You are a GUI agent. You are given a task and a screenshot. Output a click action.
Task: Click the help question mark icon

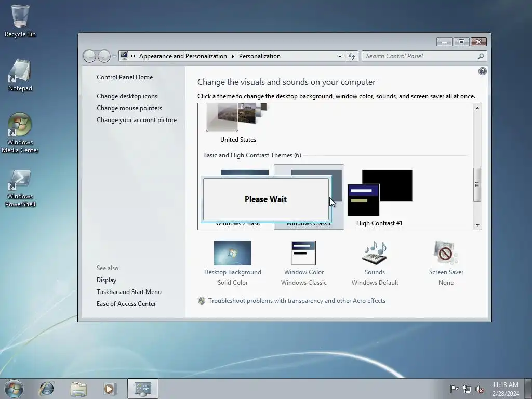(x=482, y=71)
